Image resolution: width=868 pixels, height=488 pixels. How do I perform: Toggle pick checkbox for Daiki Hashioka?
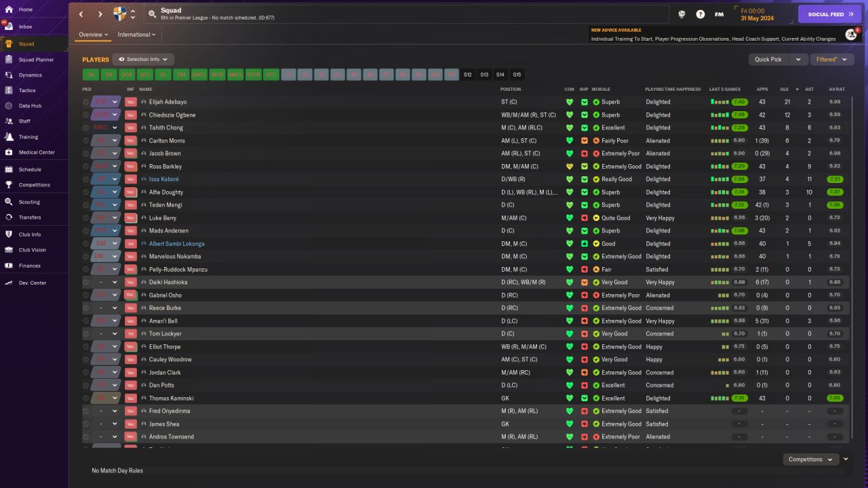86,283
